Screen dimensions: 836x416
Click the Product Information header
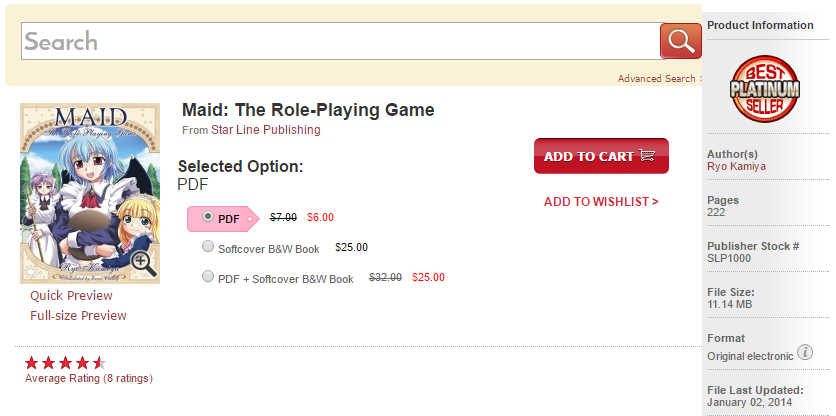pyautogui.click(x=760, y=25)
